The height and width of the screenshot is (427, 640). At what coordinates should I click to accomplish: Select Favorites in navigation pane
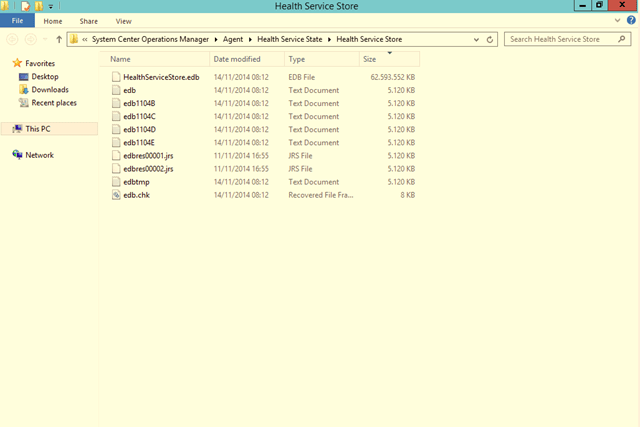pyautogui.click(x=40, y=63)
